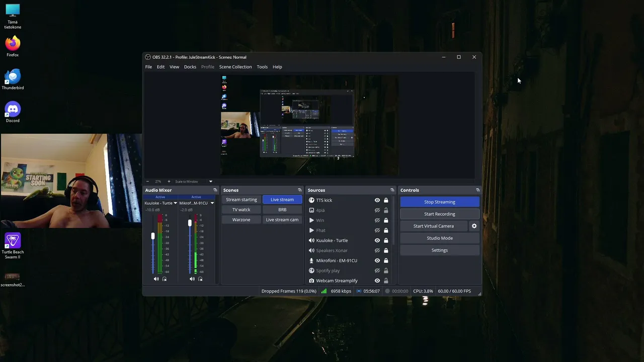Viewport: 644px width, 362px height.
Task: Click the play icon of the Fhat source
Action: (311, 230)
